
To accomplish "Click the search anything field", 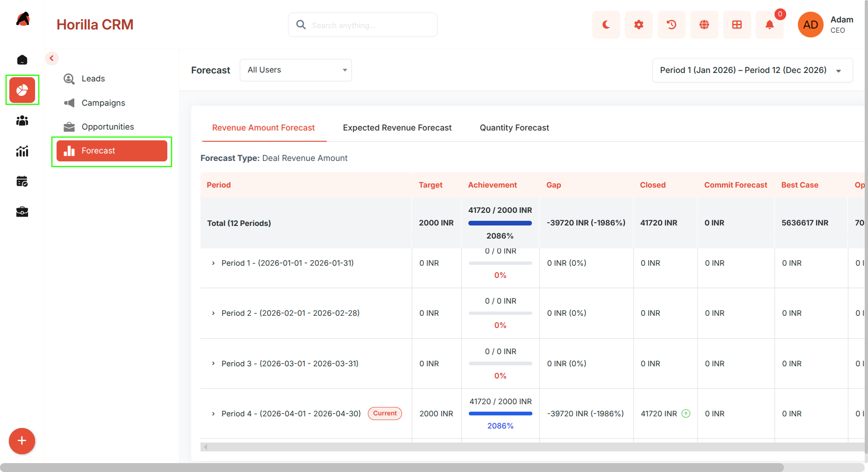I will pyautogui.click(x=363, y=25).
